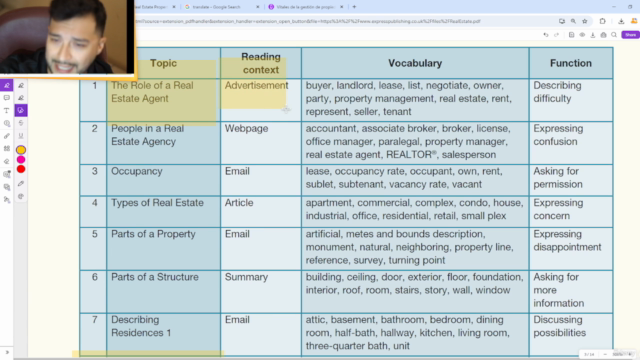The image size is (640, 360).
Task: Open the page view layout icon
Action: click(571, 35)
